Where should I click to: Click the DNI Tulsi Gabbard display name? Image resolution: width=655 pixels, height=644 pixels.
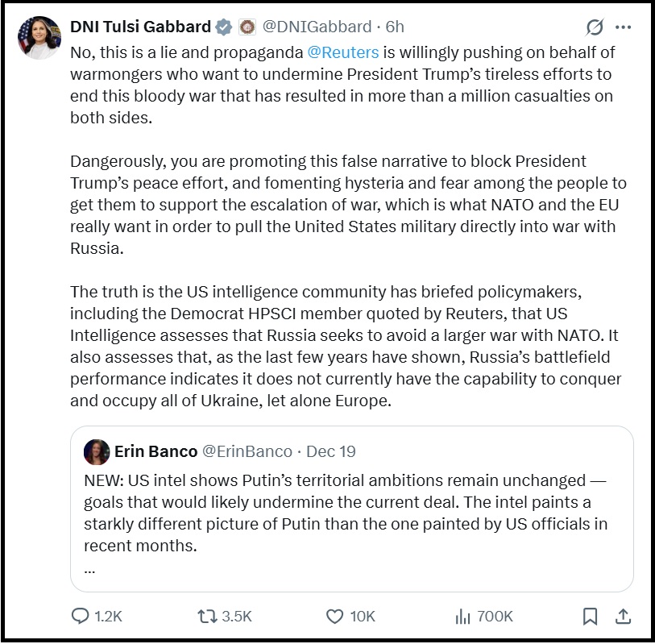pyautogui.click(x=140, y=27)
